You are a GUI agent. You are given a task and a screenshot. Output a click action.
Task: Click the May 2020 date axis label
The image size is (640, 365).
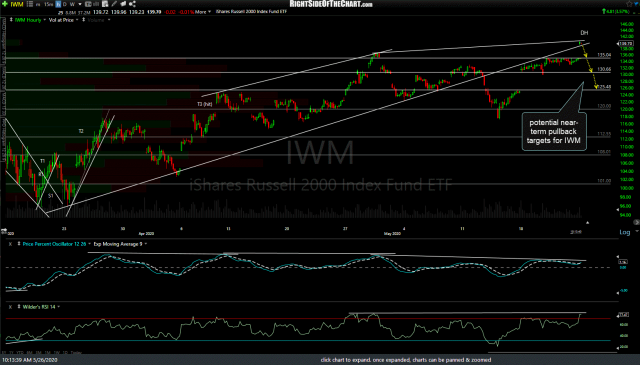[x=392, y=234]
